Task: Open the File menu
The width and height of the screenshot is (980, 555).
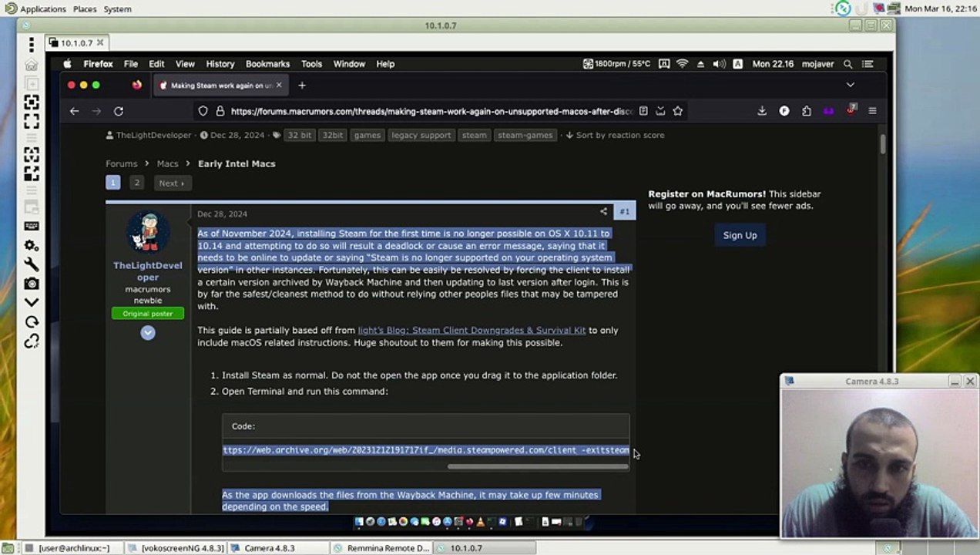Action: pyautogui.click(x=131, y=64)
